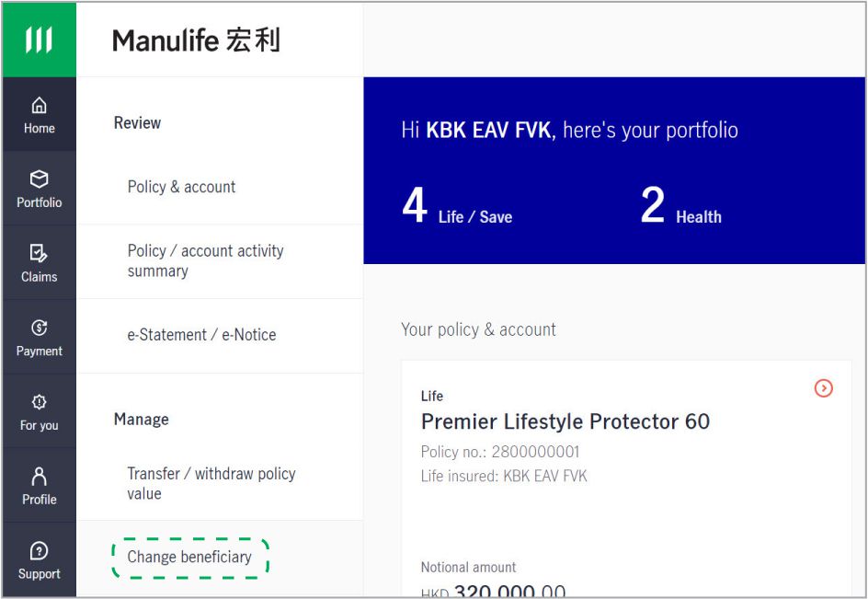Open the Support sidebar icon
Viewport: 868px width, 599px height.
(39, 560)
